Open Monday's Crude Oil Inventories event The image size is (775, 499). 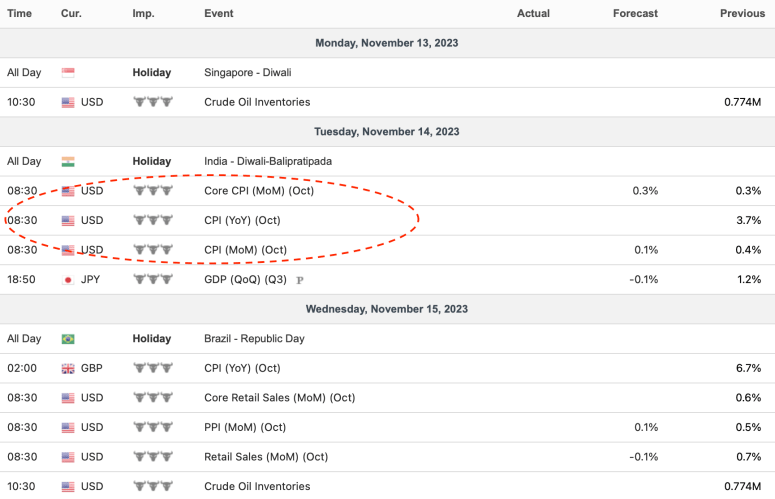(x=257, y=102)
